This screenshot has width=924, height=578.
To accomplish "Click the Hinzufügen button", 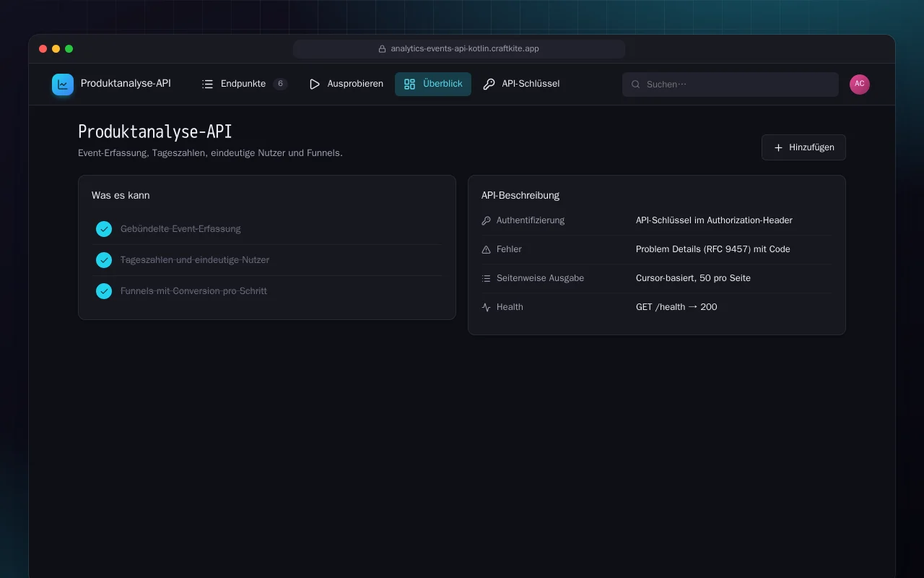I will 803,147.
